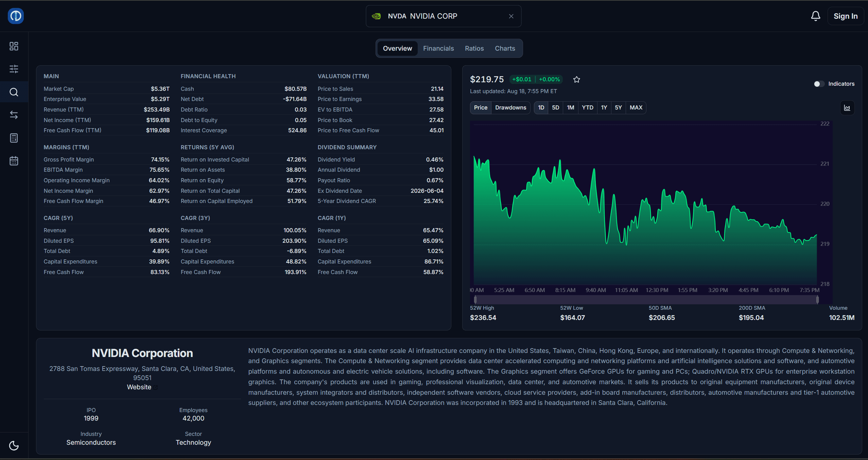Click the CAGR (3Y) Diluted EPS 203.90%
This screenshot has width=868, height=460.
click(x=294, y=241)
